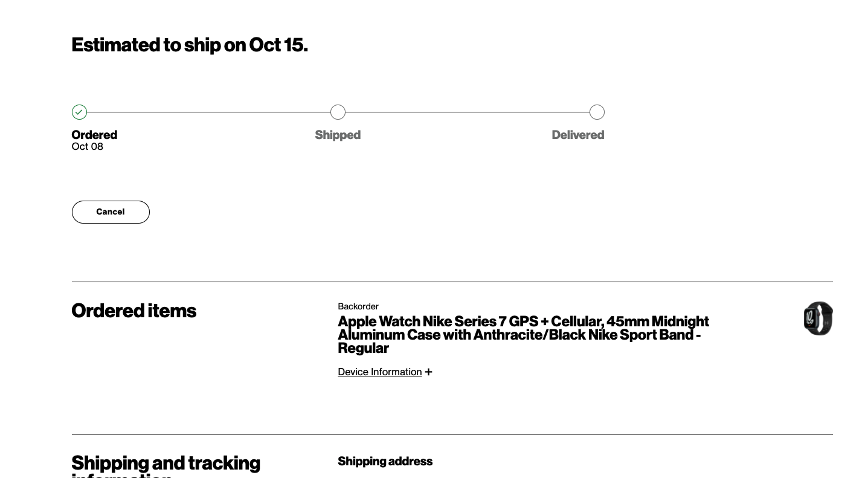Select the Apple Watch Nike Series 7 title
868x478 pixels.
523,335
